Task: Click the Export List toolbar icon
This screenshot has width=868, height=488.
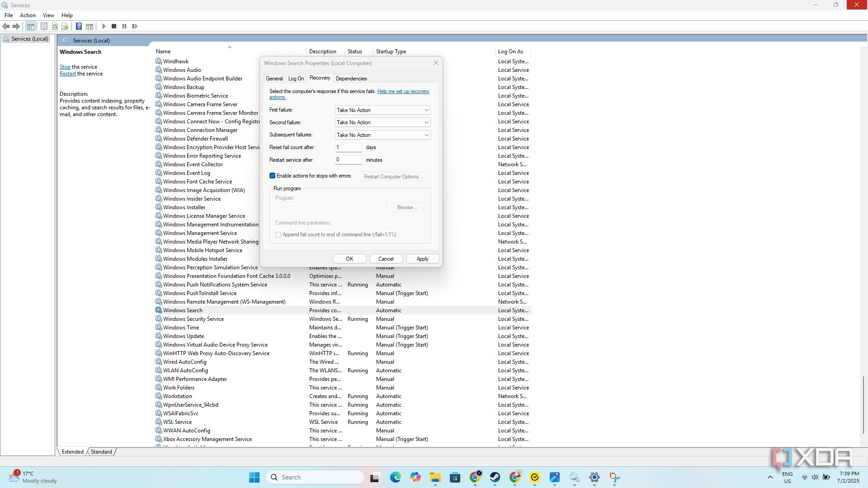Action: (x=65, y=26)
